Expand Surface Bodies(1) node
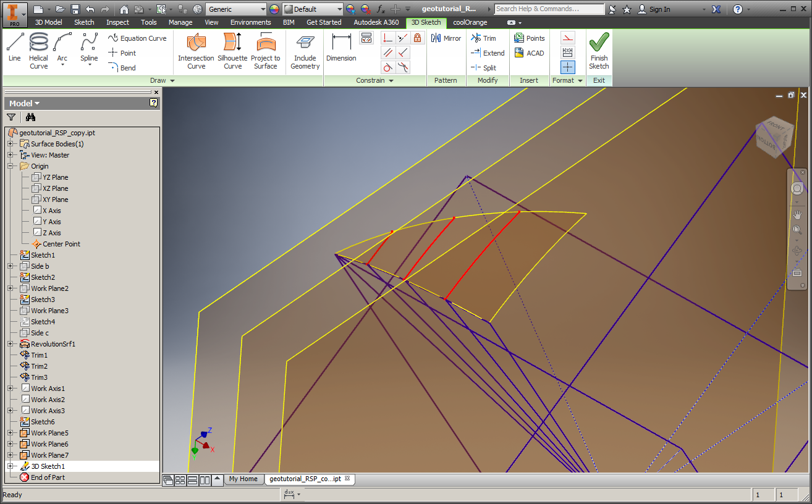 pos(10,144)
